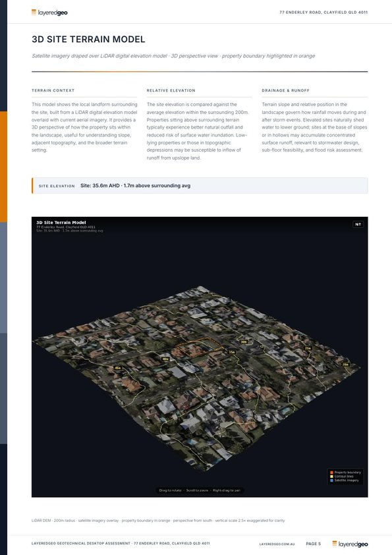Click the 30m contour label
This screenshot has height=555, width=392.
tap(243, 342)
